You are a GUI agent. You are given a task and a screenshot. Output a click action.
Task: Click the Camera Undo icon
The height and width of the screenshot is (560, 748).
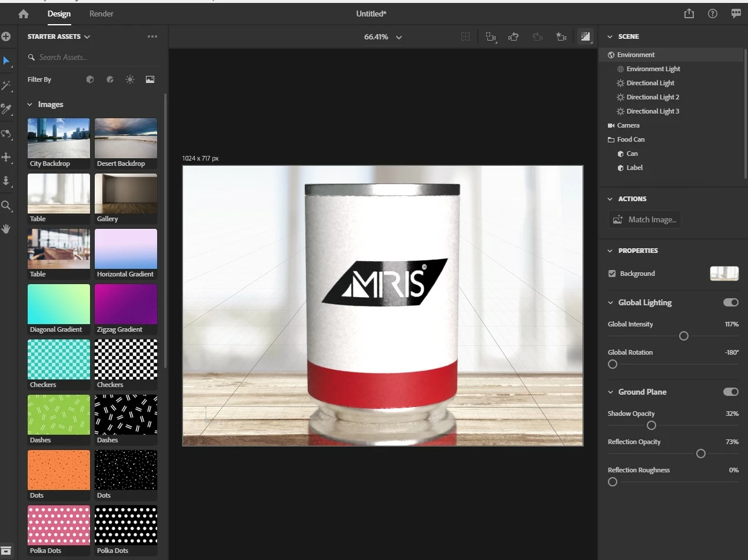click(x=514, y=36)
